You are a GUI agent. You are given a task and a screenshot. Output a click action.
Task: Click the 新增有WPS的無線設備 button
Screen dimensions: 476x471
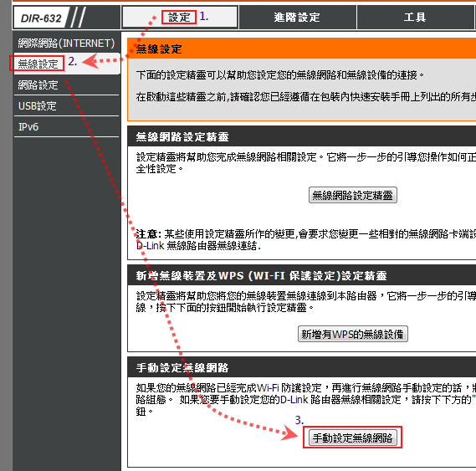coord(353,334)
